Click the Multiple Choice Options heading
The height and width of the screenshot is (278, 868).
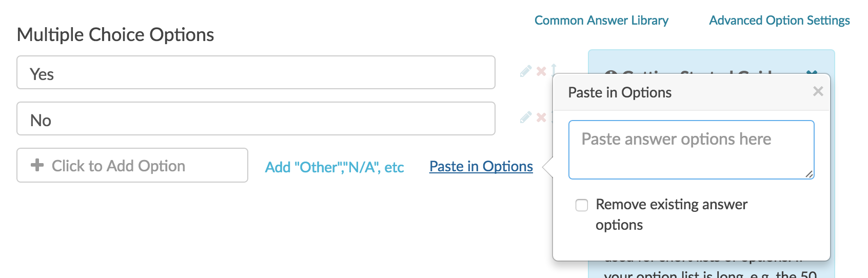click(x=115, y=35)
